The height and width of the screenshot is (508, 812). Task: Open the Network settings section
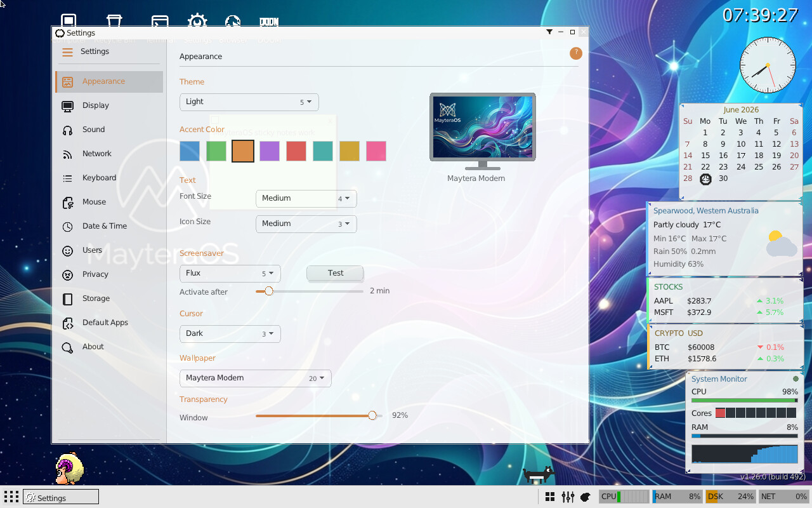[108, 154]
